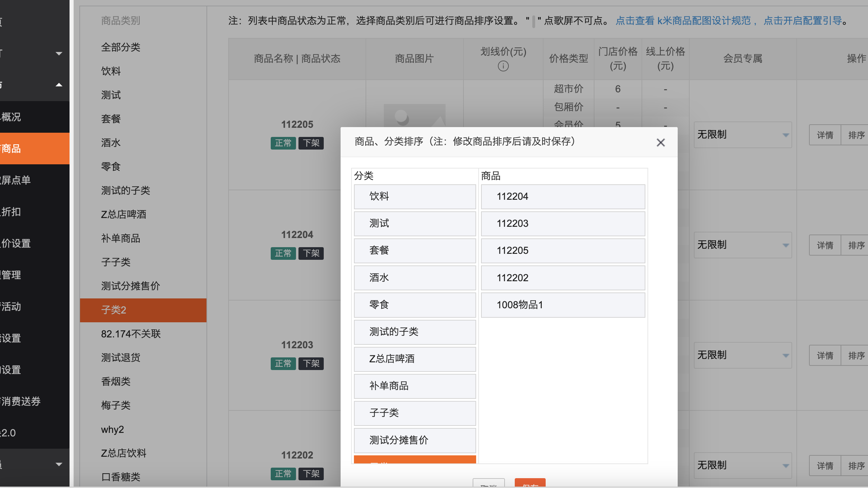
Task: Select 测试 in the dialog category list
Action: (x=415, y=224)
